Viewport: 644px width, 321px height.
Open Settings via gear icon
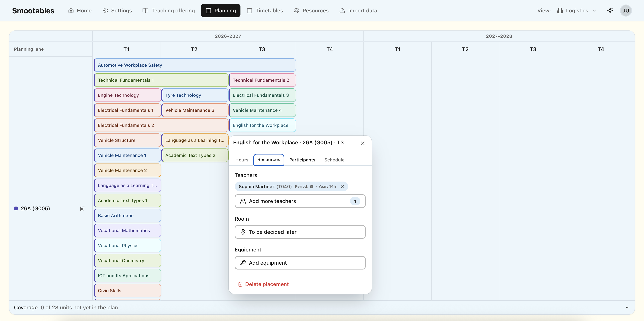coord(105,11)
